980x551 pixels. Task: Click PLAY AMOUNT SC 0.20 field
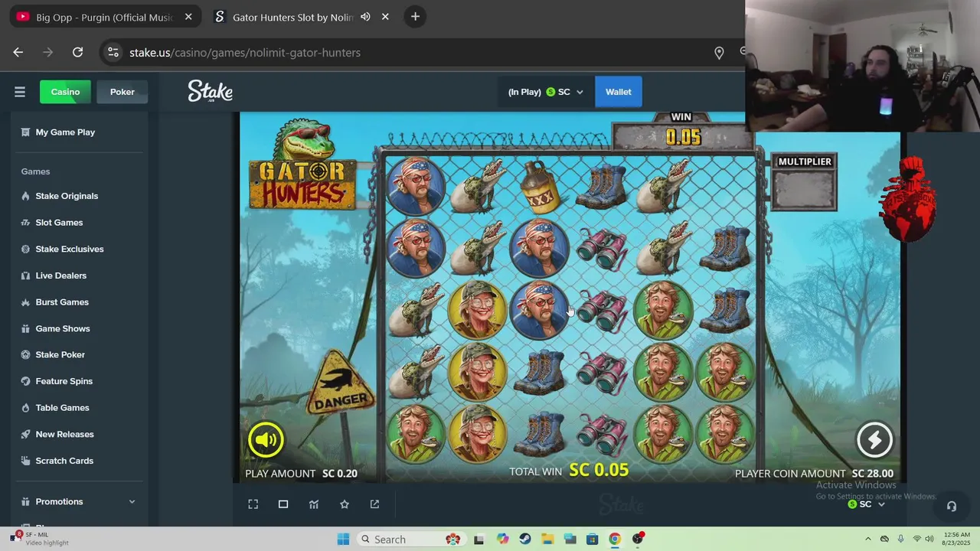[x=301, y=474]
